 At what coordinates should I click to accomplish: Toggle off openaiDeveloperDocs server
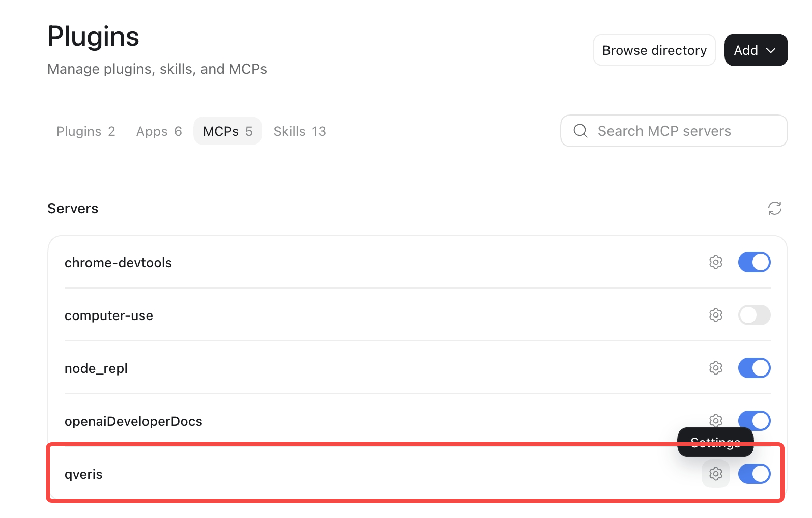755,421
